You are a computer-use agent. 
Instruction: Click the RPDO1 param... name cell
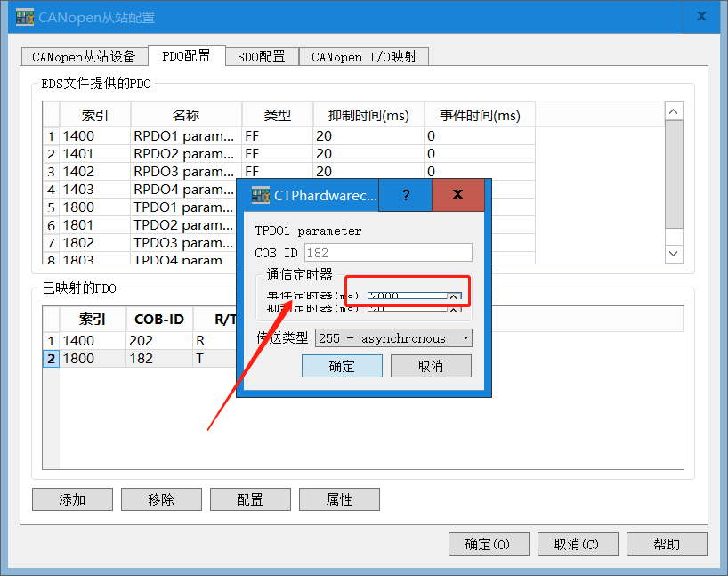184,136
